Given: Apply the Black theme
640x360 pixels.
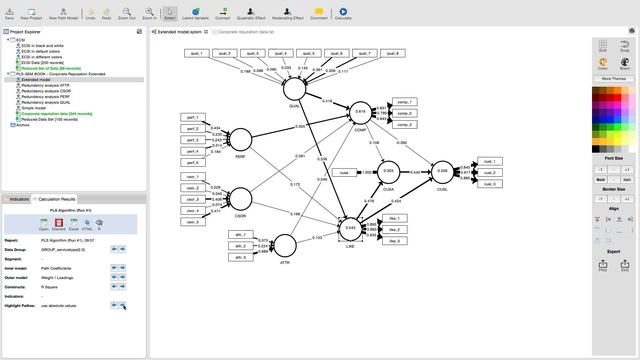Looking at the screenshot, I should [x=625, y=63].
